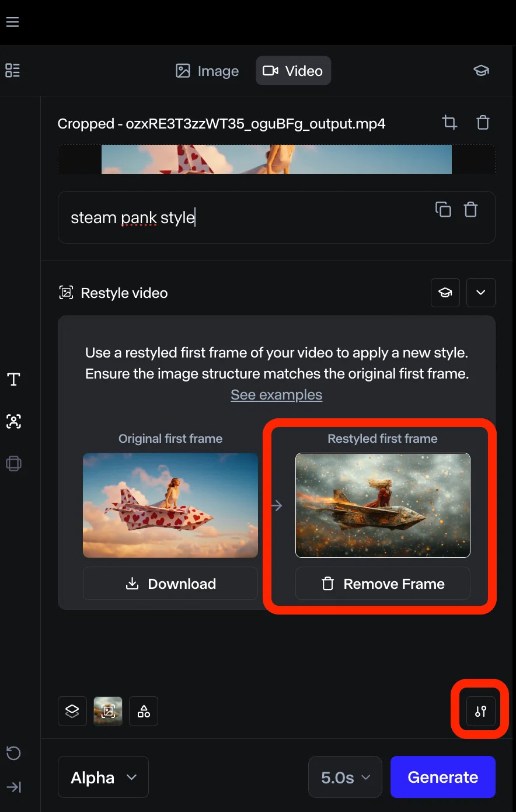
Task: Click the Generate button
Action: (443, 777)
